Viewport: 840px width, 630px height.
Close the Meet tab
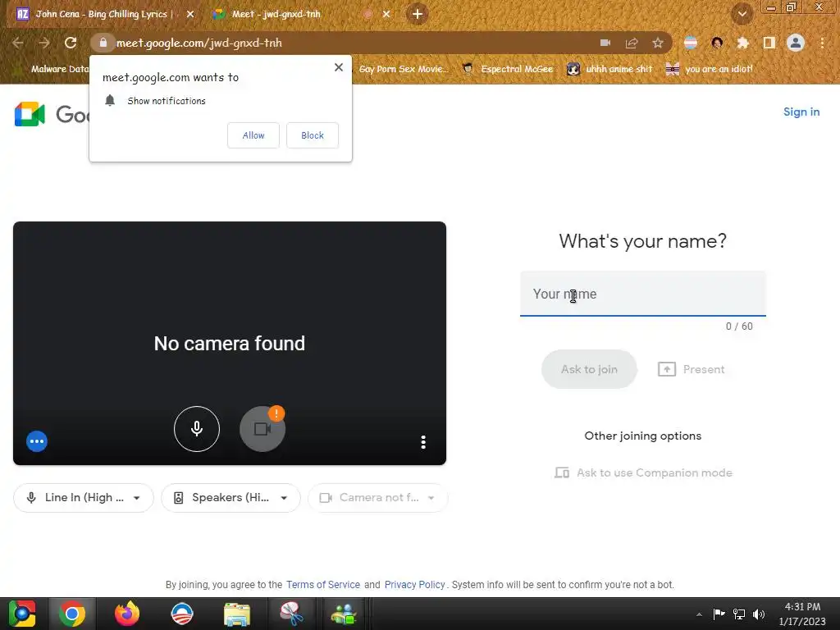coord(386,14)
